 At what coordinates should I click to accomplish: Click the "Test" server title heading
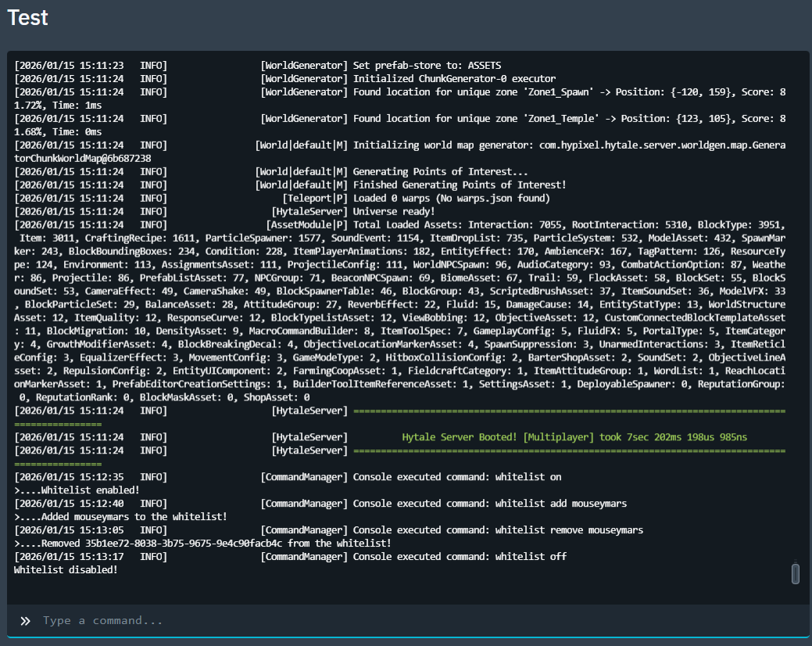click(x=28, y=19)
